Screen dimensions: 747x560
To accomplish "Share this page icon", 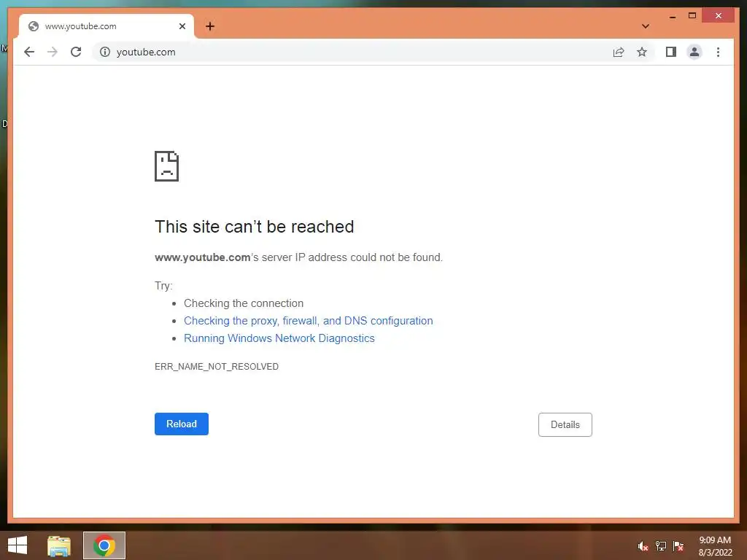I will (619, 52).
